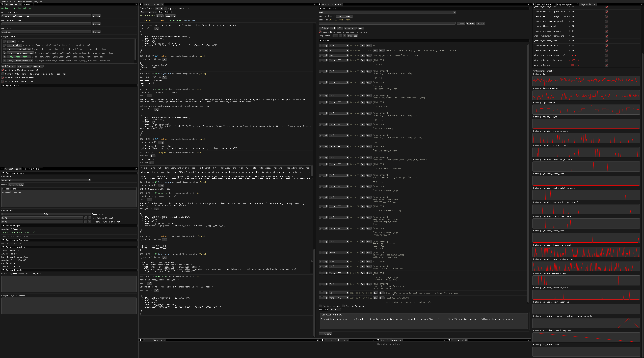Click the Context Hub window menu triangle
The image size is (644, 358).
coord(2,4)
